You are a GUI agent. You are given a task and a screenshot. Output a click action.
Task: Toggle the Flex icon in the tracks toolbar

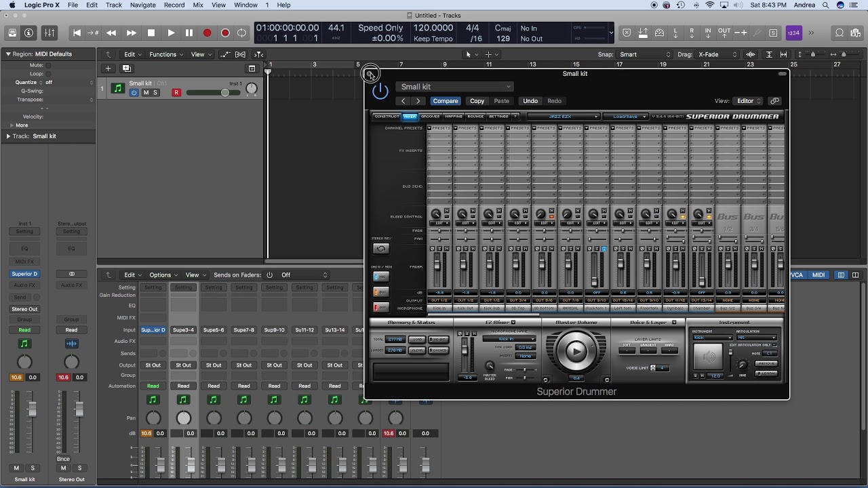[240, 54]
